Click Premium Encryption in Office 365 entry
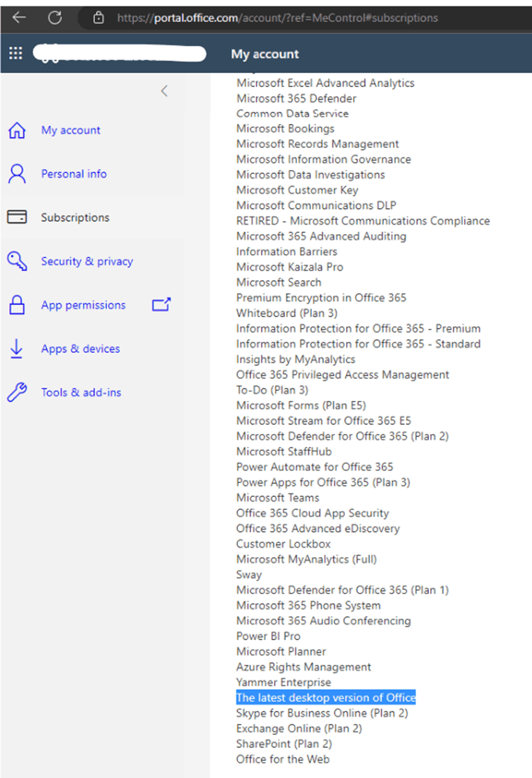532x778 pixels. coord(321,298)
